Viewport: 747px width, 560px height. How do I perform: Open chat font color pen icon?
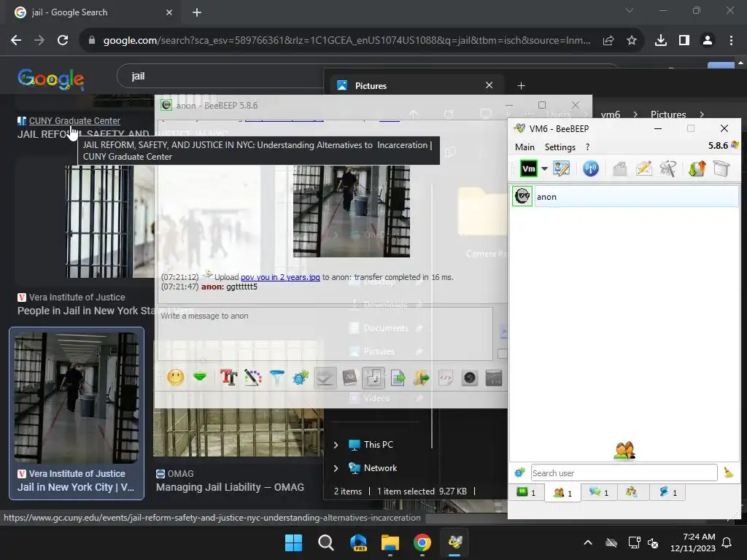tap(253, 378)
